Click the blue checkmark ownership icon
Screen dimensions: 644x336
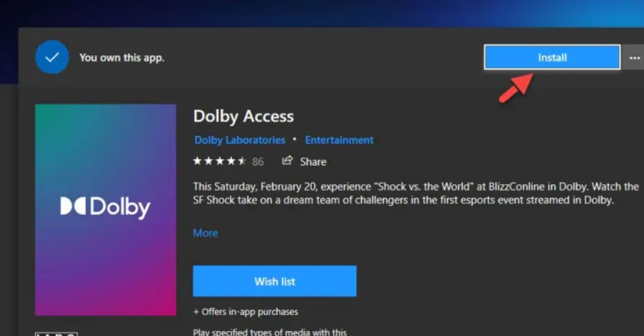pos(52,57)
